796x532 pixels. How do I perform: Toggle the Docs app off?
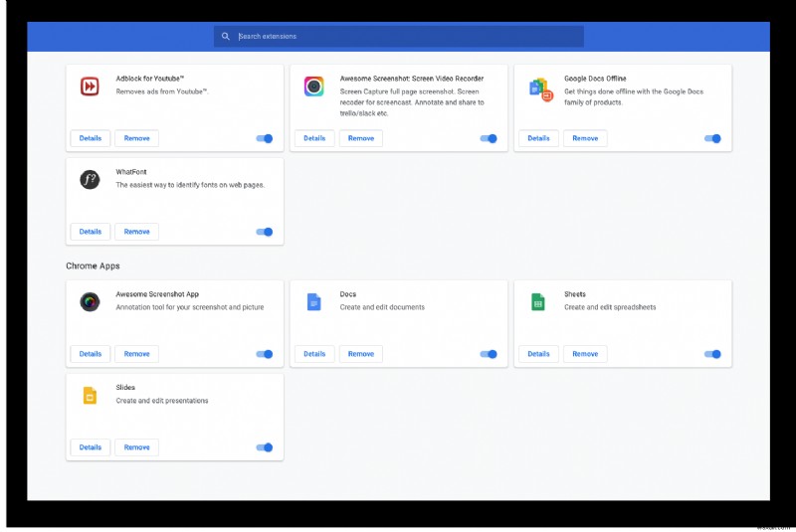point(489,354)
